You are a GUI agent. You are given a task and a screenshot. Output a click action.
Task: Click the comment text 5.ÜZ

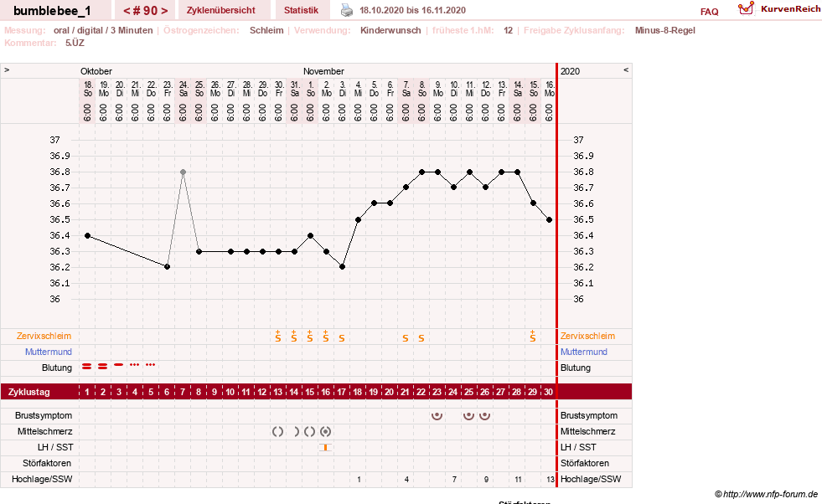(75, 43)
